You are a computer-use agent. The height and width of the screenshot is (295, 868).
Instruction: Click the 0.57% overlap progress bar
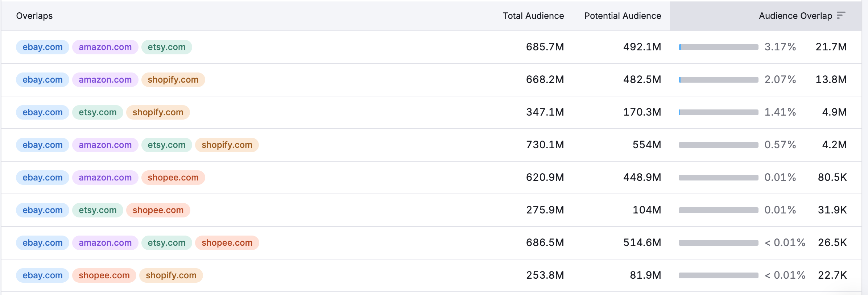(718, 145)
